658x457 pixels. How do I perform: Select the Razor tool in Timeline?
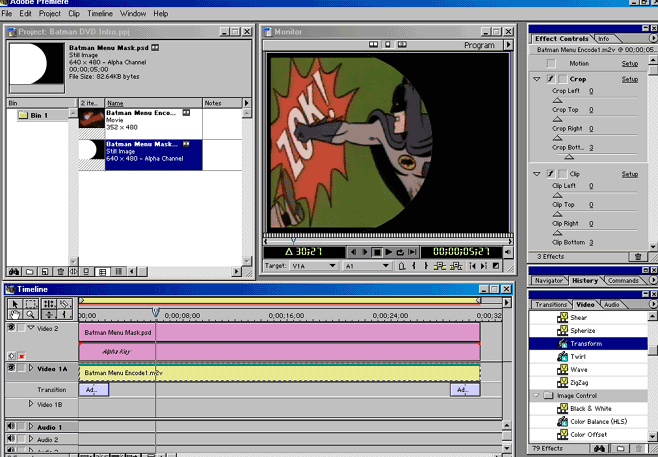tap(65, 304)
